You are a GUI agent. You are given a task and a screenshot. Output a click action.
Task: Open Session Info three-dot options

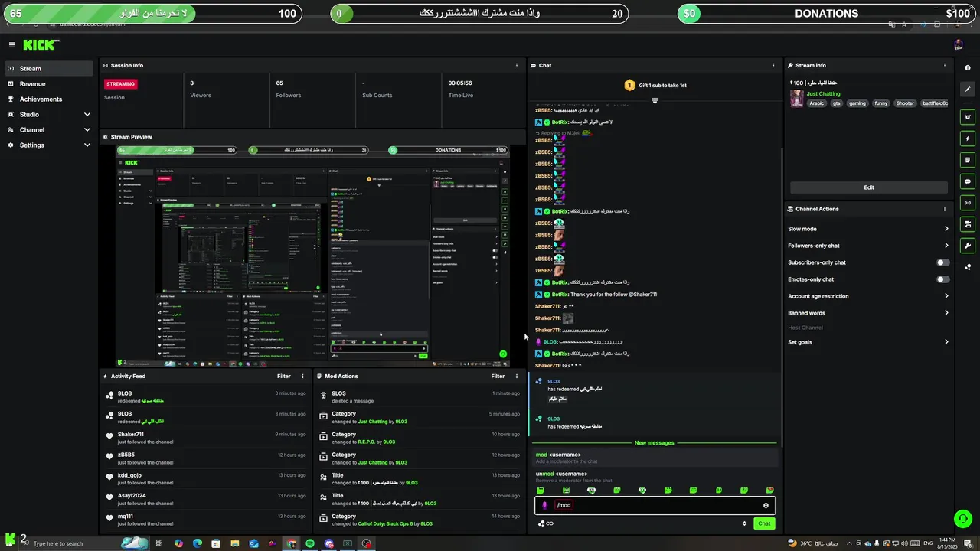click(x=517, y=66)
